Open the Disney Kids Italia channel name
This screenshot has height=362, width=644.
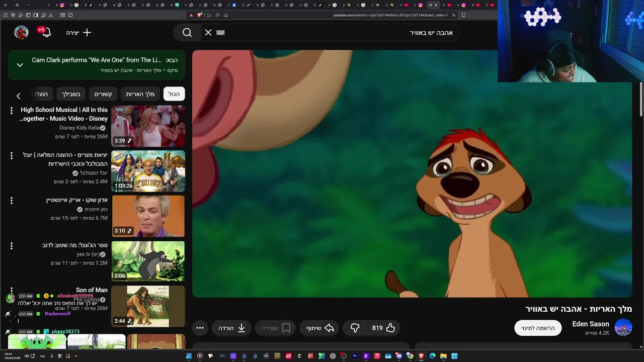(x=79, y=128)
